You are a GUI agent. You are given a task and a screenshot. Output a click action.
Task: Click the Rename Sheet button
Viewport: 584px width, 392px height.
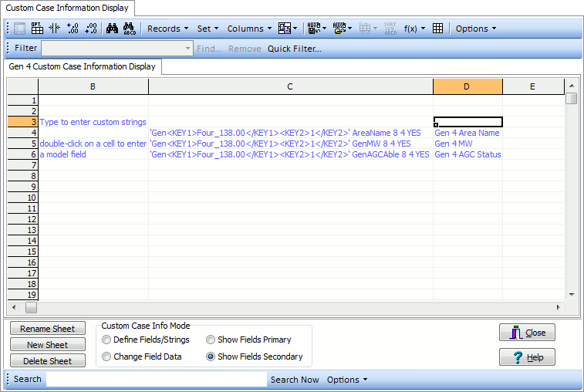[x=47, y=329]
